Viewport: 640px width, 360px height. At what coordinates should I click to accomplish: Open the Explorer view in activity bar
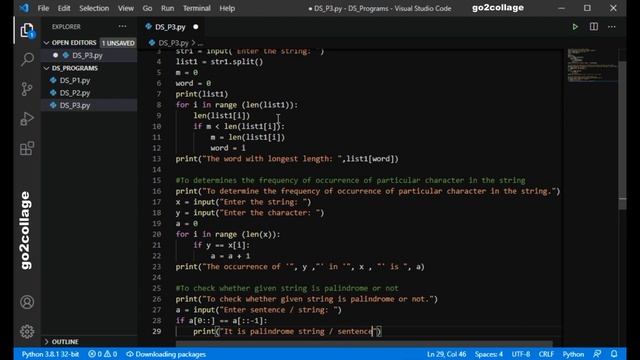click(x=27, y=31)
